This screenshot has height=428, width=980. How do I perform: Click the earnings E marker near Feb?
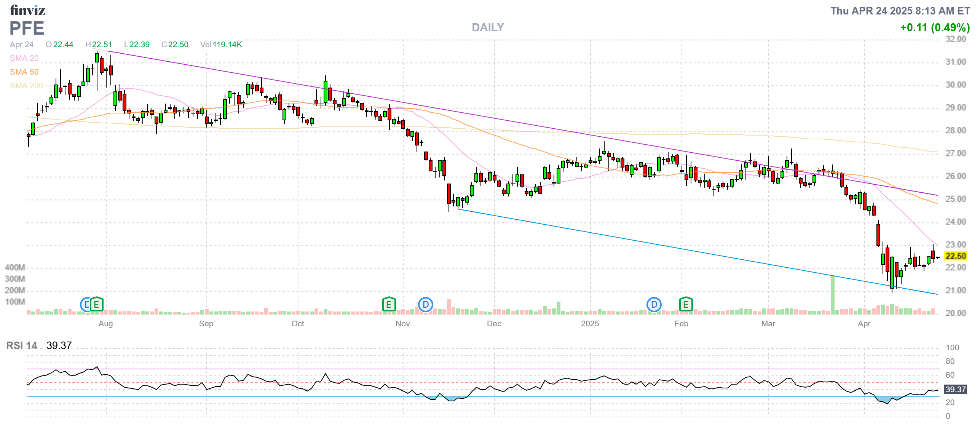pyautogui.click(x=686, y=304)
